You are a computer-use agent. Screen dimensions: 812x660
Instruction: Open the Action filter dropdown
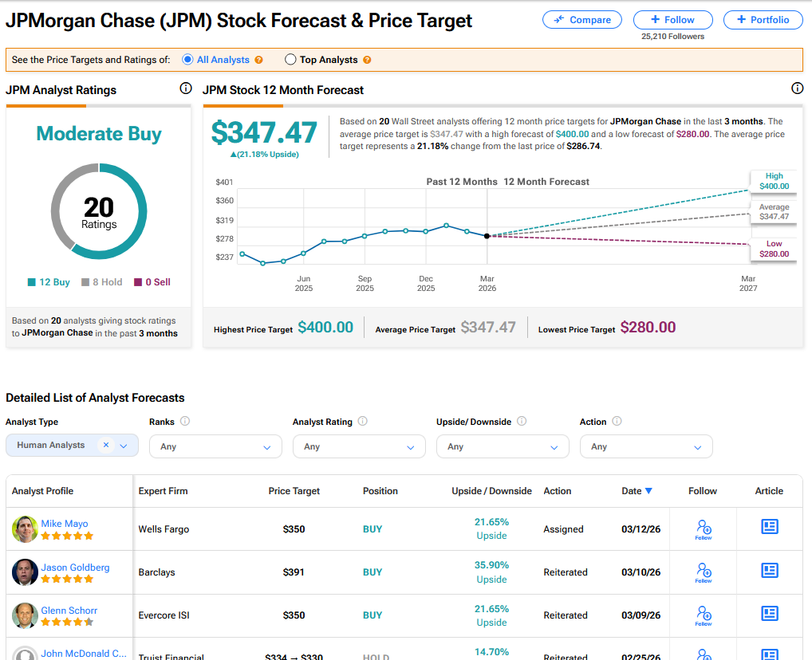(646, 447)
